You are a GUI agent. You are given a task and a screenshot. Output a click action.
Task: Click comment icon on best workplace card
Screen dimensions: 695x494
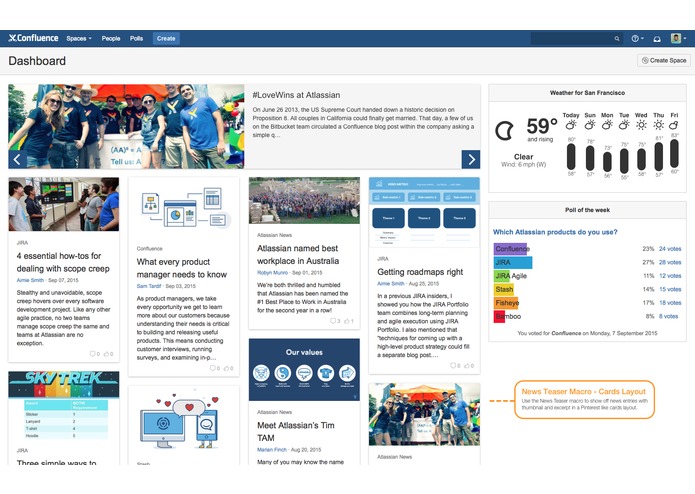(x=335, y=321)
